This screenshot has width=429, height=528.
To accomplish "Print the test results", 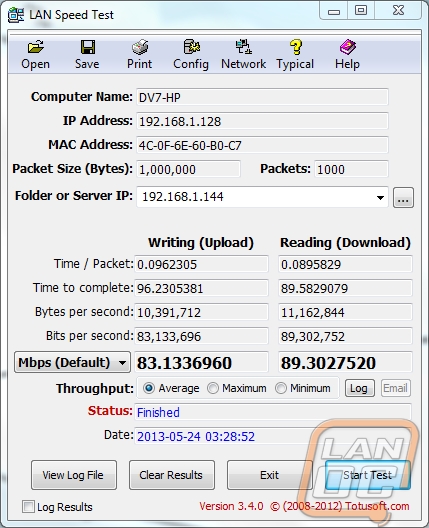I will [139, 55].
